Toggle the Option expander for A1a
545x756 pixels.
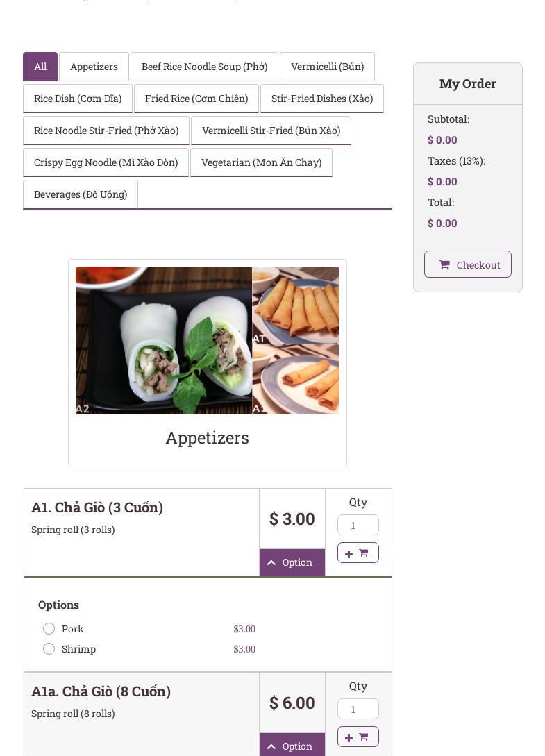[292, 746]
